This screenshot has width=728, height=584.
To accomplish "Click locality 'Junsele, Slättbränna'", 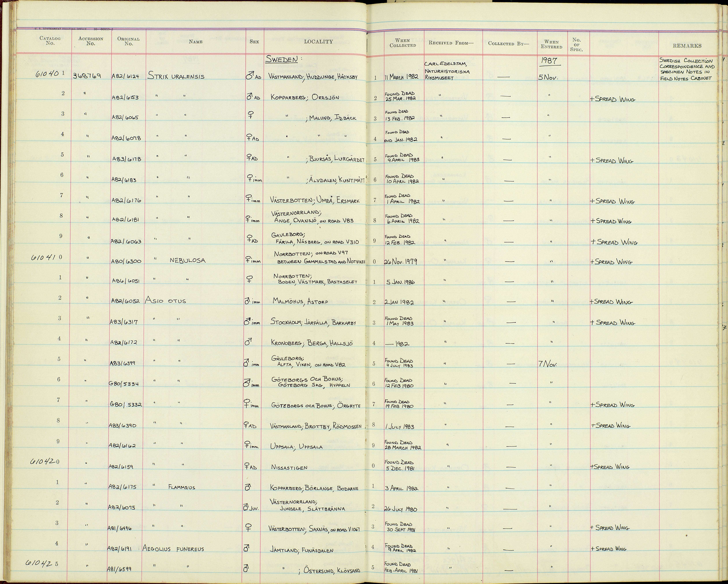I will tap(312, 509).
